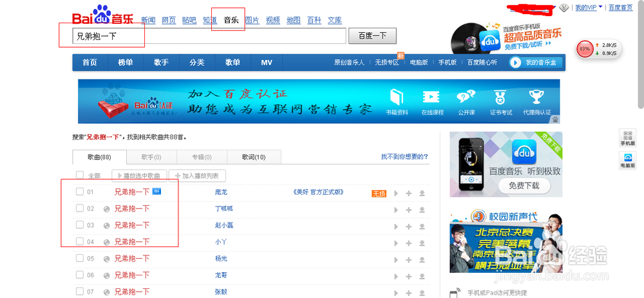Play 丁呱呱's version of 兄弟抱一下
Viewport: 644px width, 298px height.
(396, 210)
